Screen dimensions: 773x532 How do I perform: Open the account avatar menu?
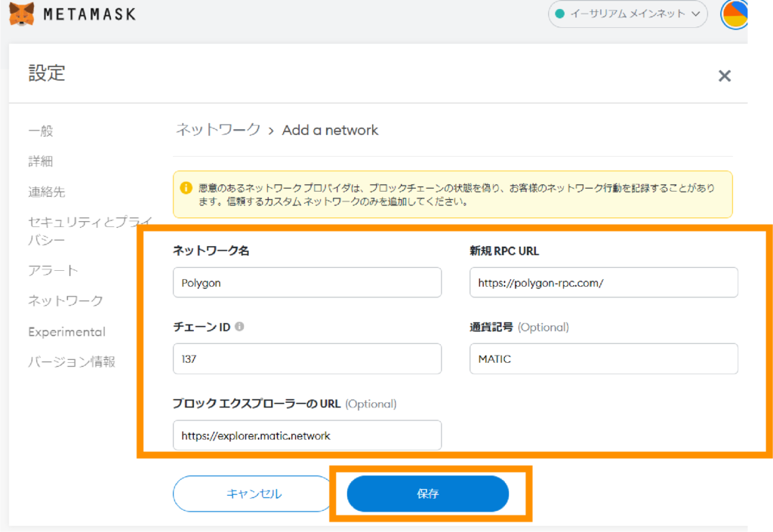click(x=735, y=14)
